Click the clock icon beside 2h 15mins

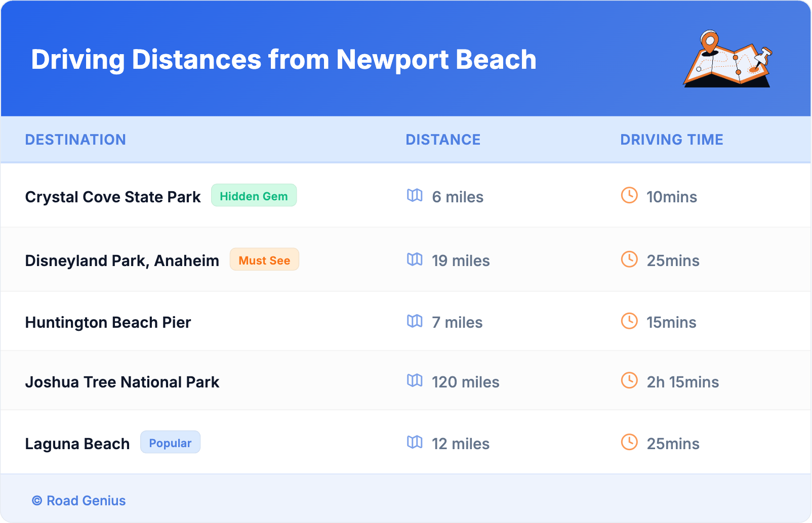629,380
